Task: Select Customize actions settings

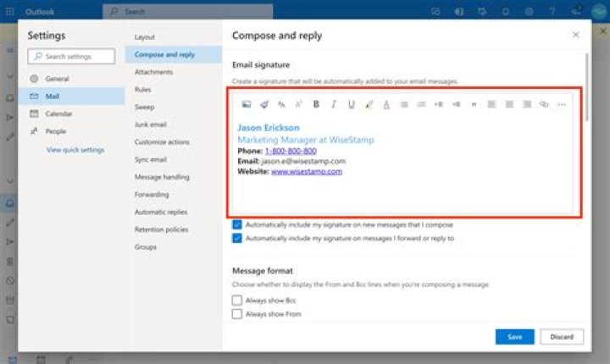Action: click(x=174, y=142)
